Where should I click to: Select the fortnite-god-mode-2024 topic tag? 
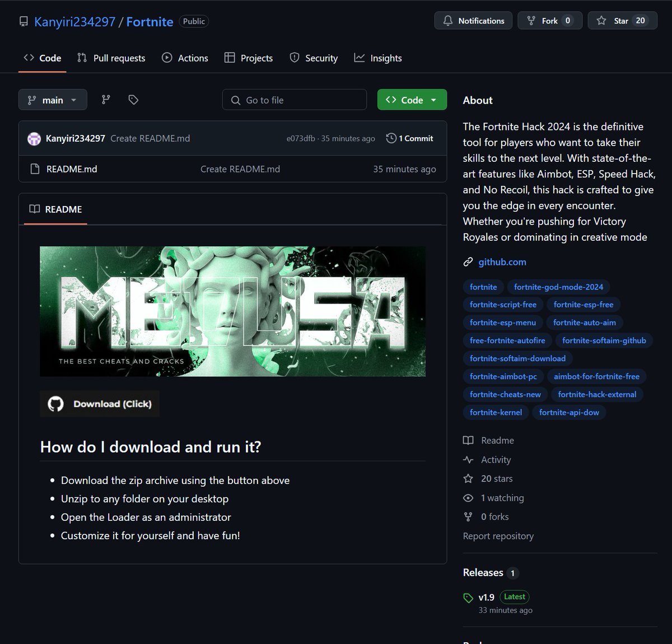click(559, 287)
